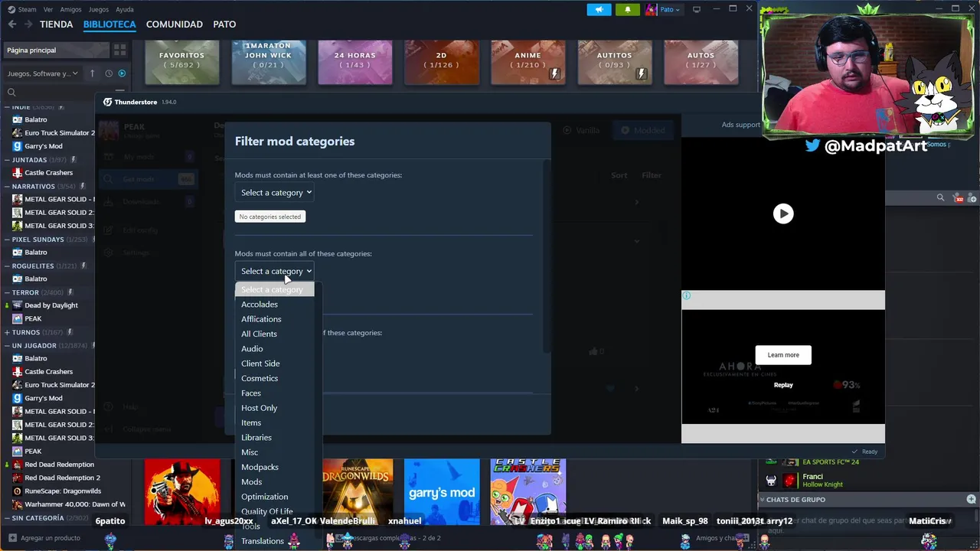This screenshot has height=551, width=980.
Task: Open the ANIME collection tile
Action: (x=528, y=62)
